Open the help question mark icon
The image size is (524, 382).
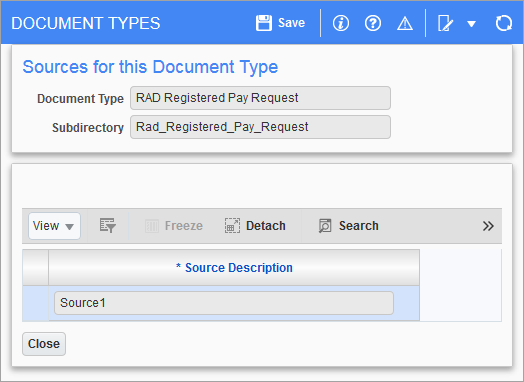373,23
